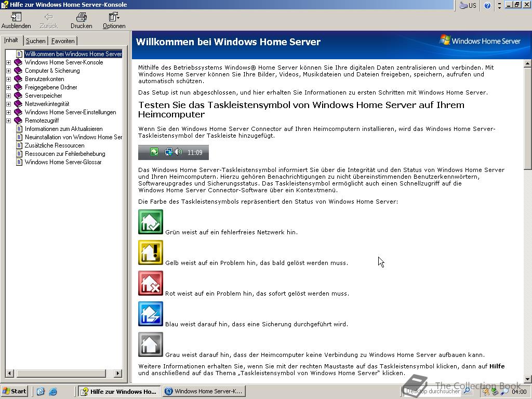Click the yellow warning status icon
Screen dimensions: 532x399
pos(151,252)
